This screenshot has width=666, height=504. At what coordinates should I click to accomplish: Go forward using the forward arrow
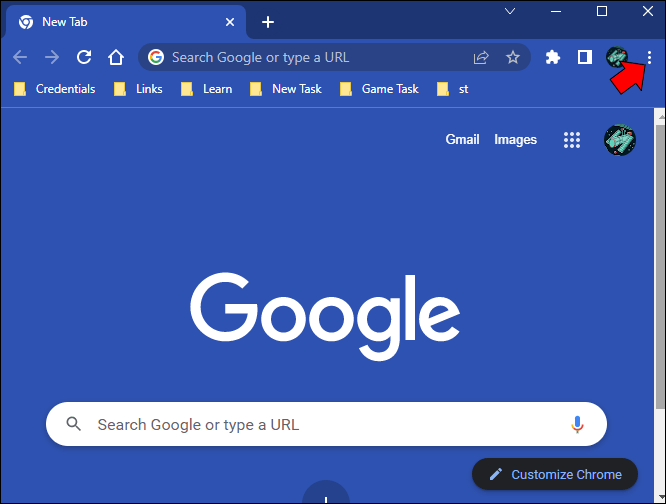pos(52,57)
